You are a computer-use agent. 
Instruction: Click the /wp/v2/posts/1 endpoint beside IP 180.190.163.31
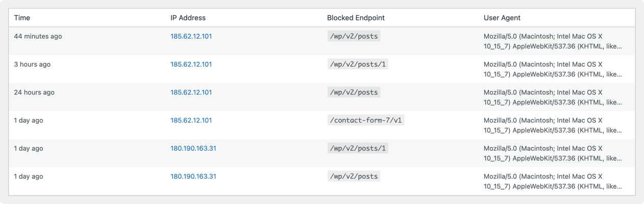pyautogui.click(x=358, y=149)
